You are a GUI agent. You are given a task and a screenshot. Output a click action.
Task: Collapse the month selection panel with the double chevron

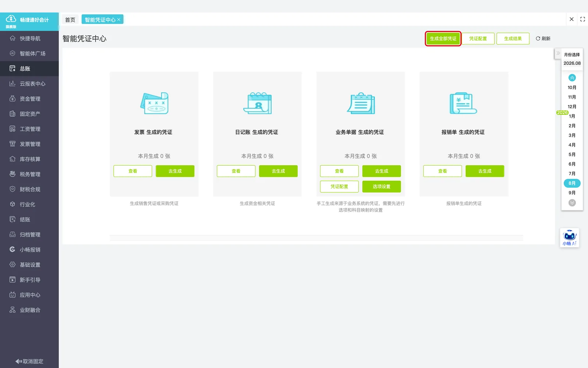click(558, 53)
